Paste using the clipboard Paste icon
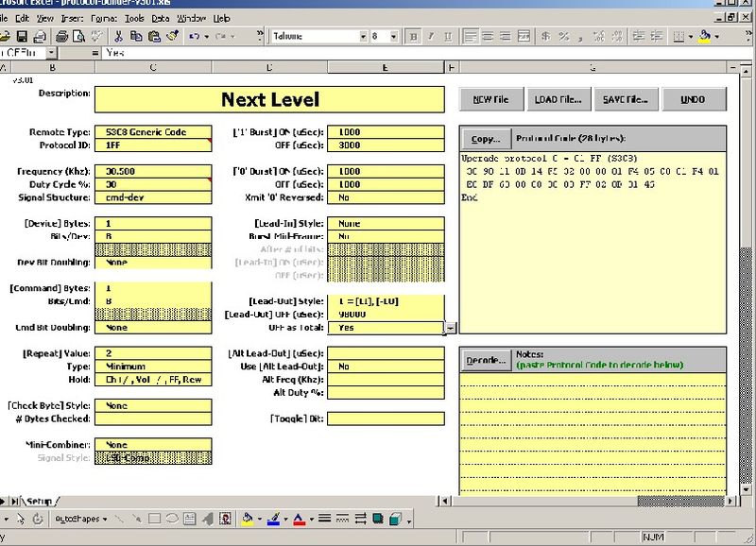This screenshot has width=756, height=546. click(154, 36)
